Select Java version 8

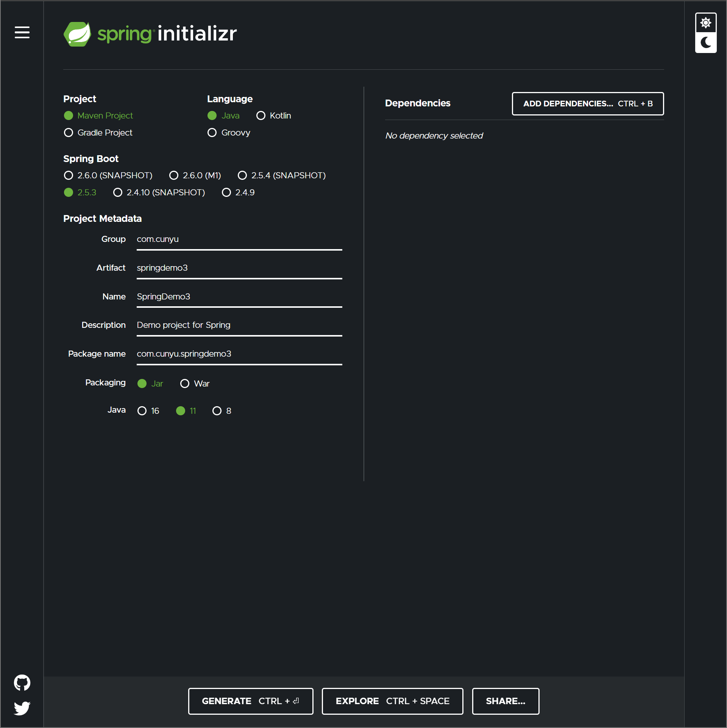pos(217,411)
